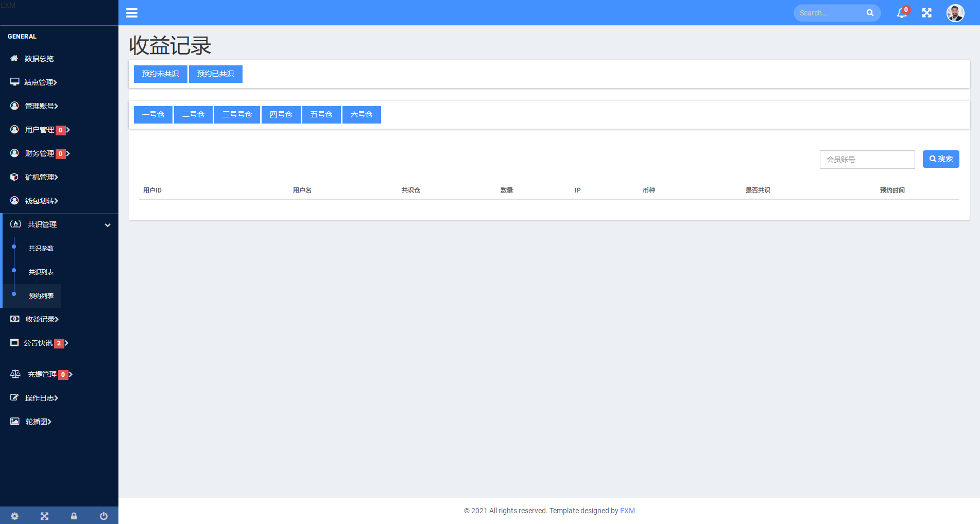The height and width of the screenshot is (524, 980).
Task: Open the notifications bell icon
Action: [x=902, y=13]
